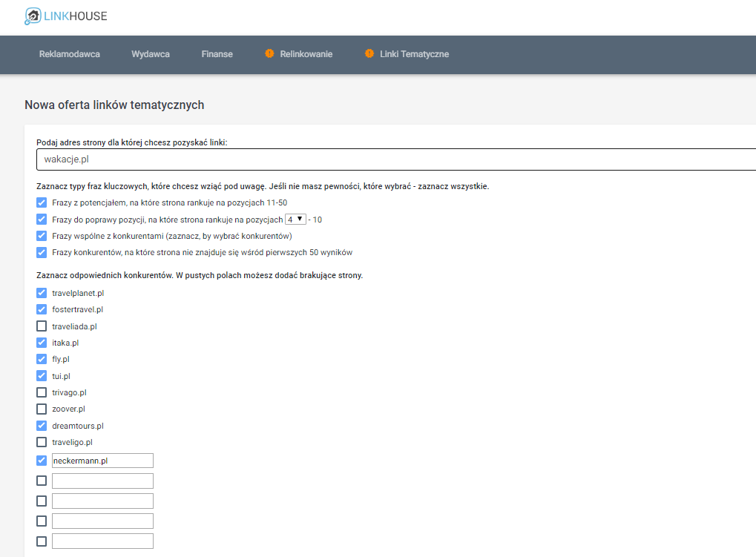
Task: Check the third empty competitor checkbox
Action: coord(42,521)
